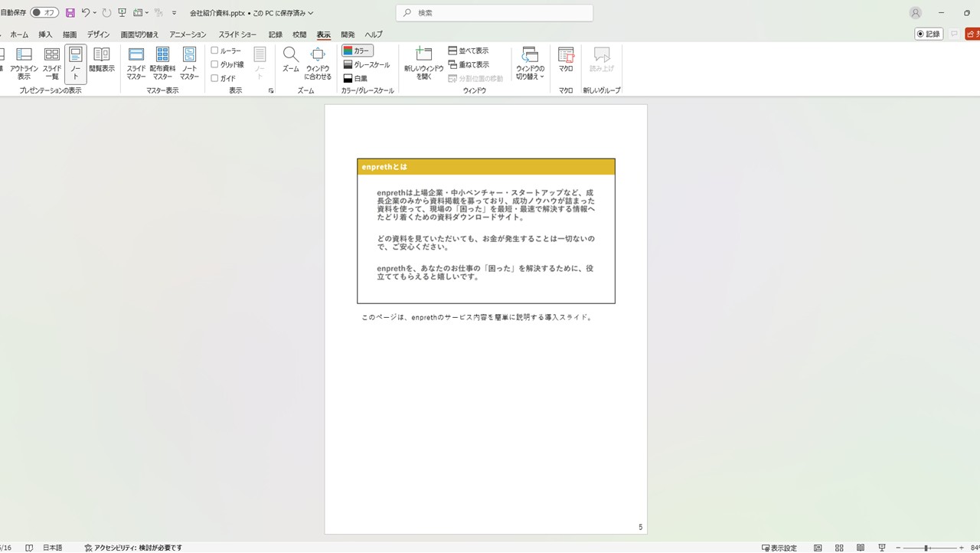Fit slide to window (ウィンドウに合わせる)
The image size is (980, 553).
(318, 64)
